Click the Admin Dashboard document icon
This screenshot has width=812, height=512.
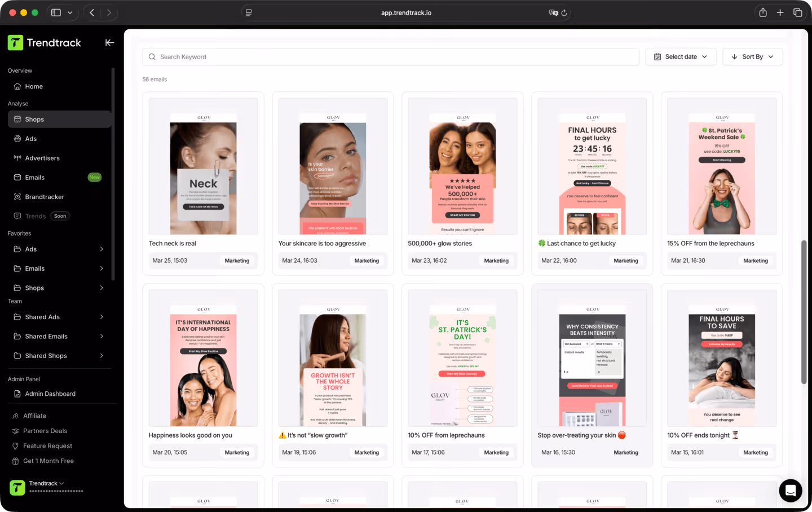17,394
